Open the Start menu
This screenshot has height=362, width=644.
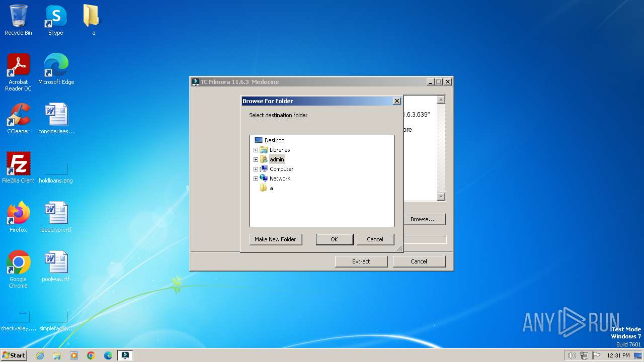14,355
